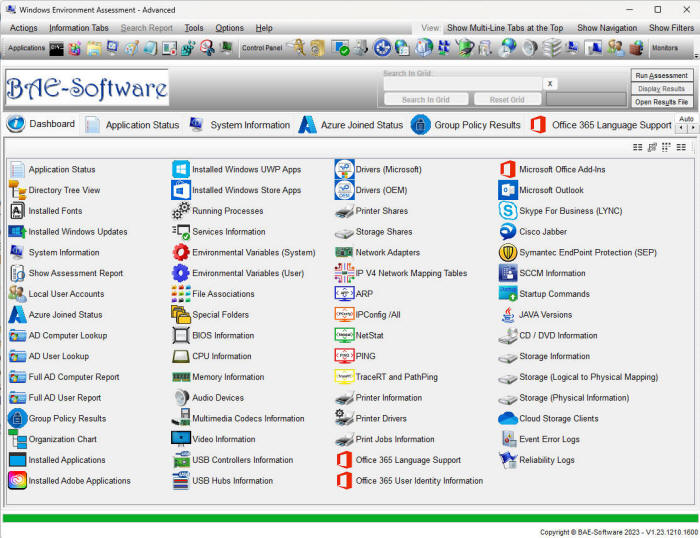700x538 pixels.
Task: Open Symantec EndPoint Protection shield icon
Action: [x=508, y=252]
